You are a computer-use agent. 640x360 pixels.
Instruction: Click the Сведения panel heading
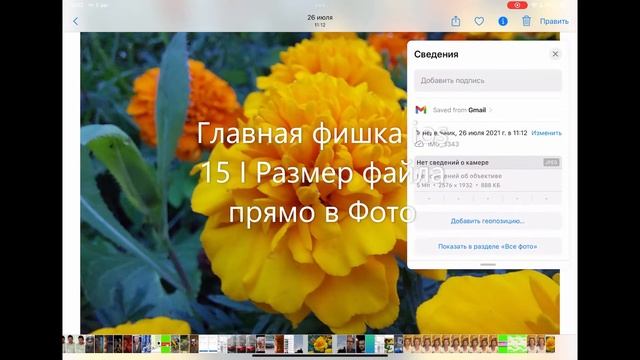pyautogui.click(x=436, y=54)
